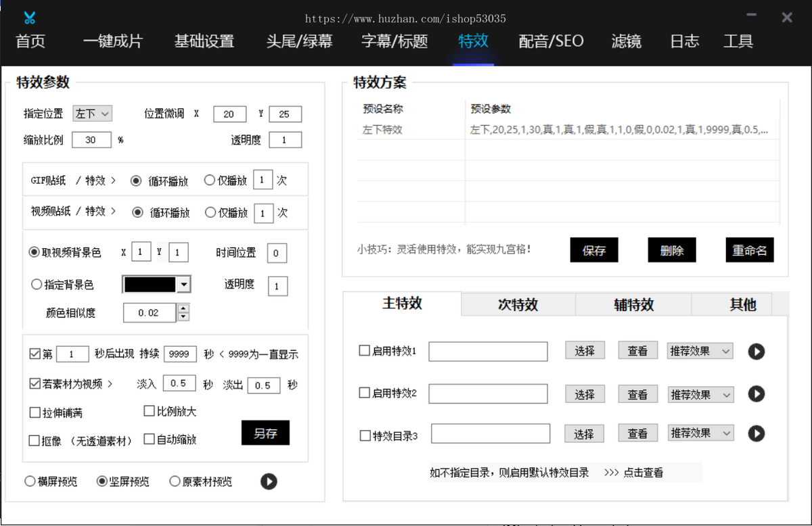
Task: Enable 抠像 (无透道素材) checkbox
Action: [x=35, y=441]
